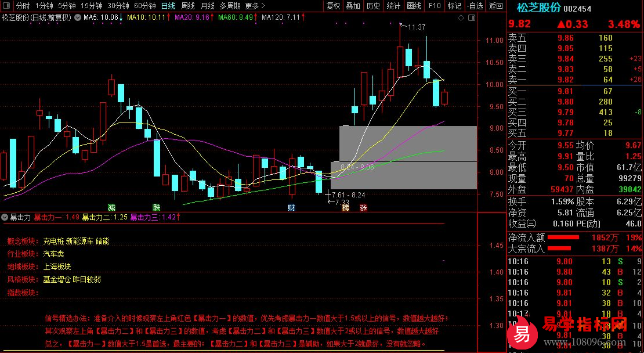This screenshot has width=644, height=353.
Task: Click the 标记 mark button
Action: tap(454, 6)
